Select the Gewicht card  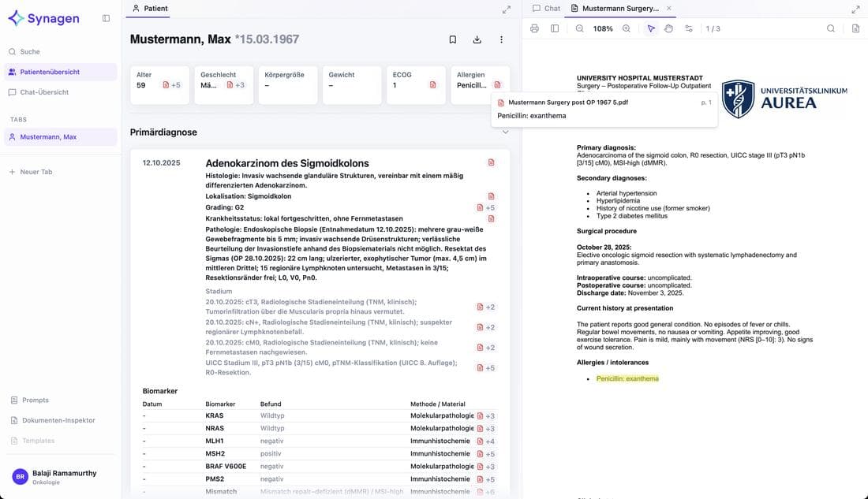[x=352, y=85]
